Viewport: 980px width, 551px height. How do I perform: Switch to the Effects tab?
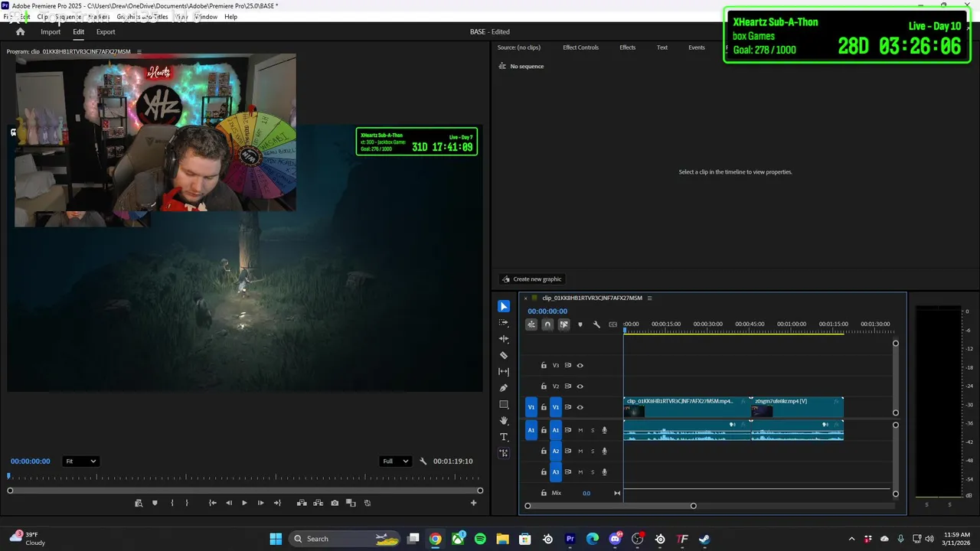627,47
